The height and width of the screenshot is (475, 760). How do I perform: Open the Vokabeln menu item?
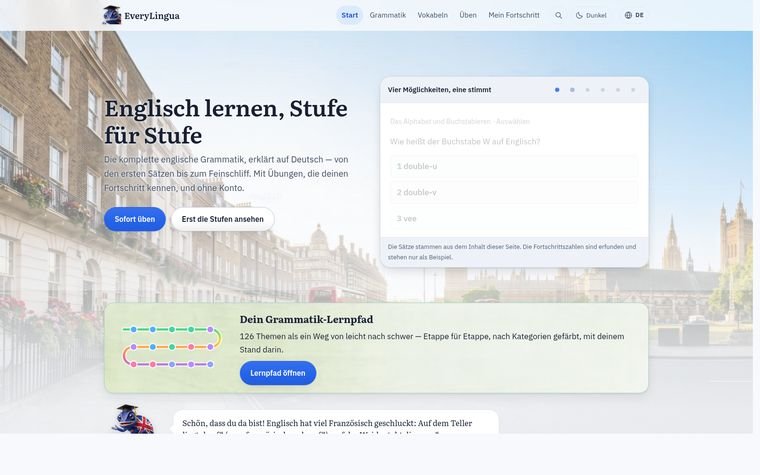432,15
